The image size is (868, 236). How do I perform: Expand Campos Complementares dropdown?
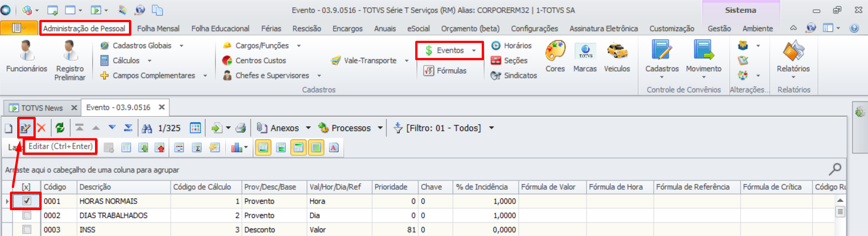coord(205,76)
